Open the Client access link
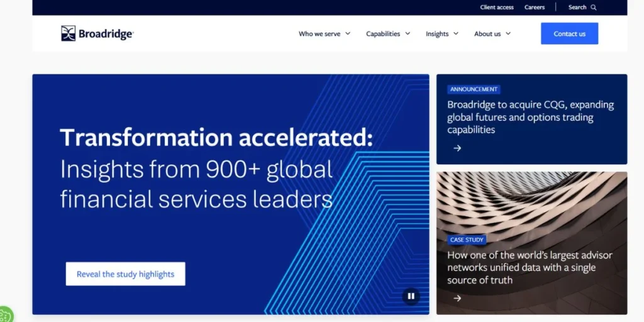The height and width of the screenshot is (322, 644). tap(497, 8)
